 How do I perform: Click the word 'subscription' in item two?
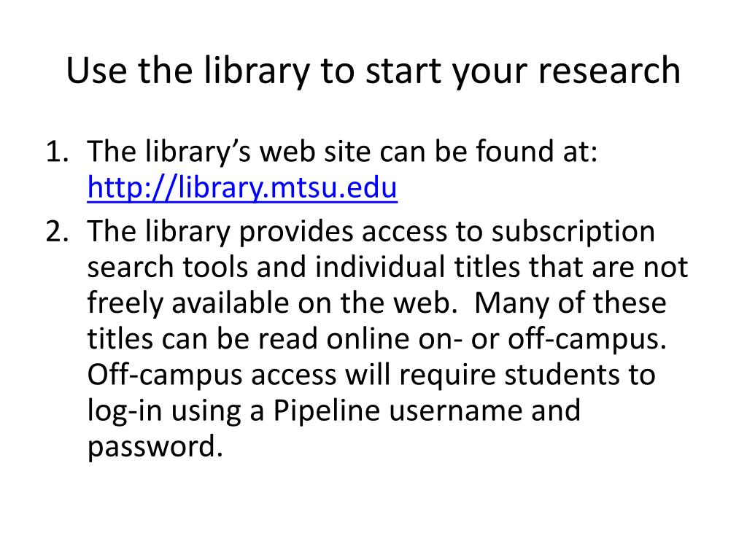tap(573, 233)
